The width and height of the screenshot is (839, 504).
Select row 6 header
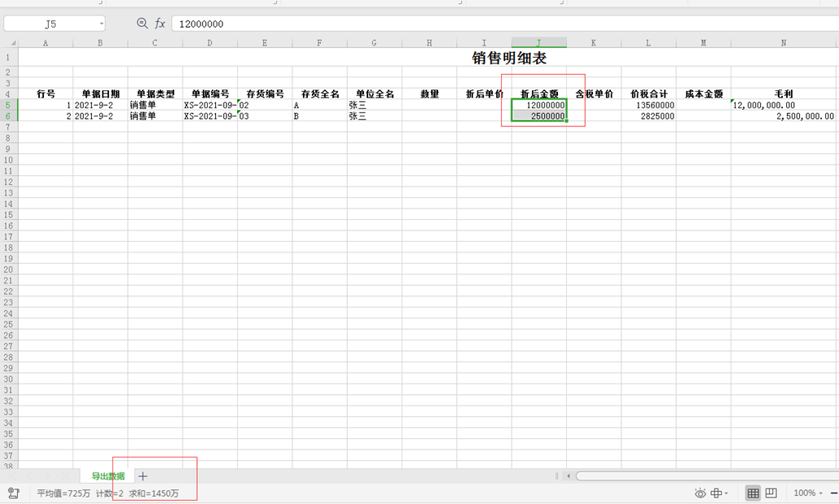(x=8, y=116)
